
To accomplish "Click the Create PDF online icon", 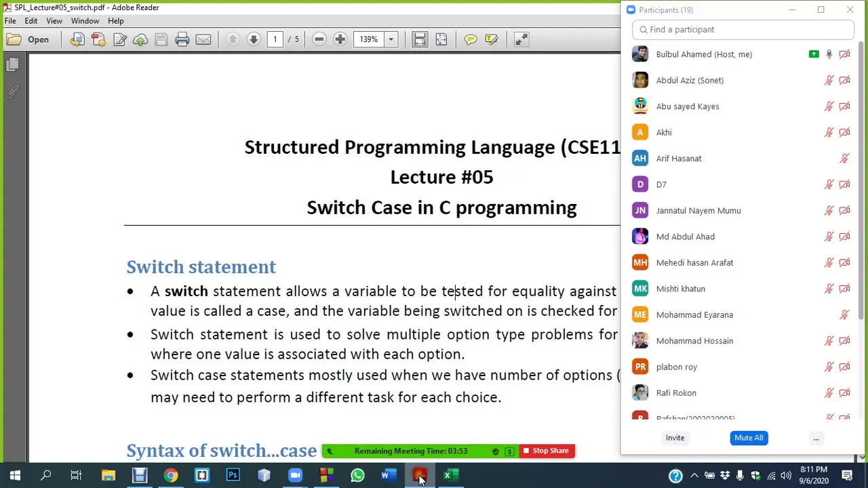I will point(98,39).
